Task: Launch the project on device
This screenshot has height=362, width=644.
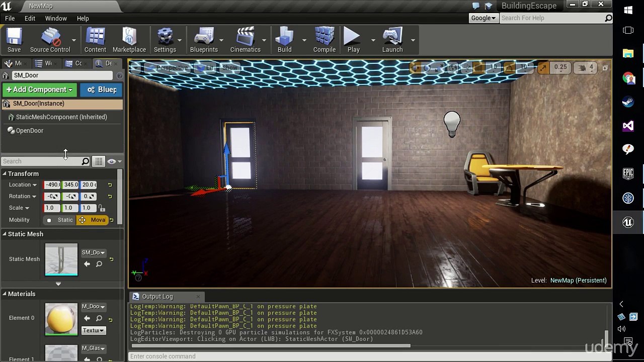Action: (392, 40)
